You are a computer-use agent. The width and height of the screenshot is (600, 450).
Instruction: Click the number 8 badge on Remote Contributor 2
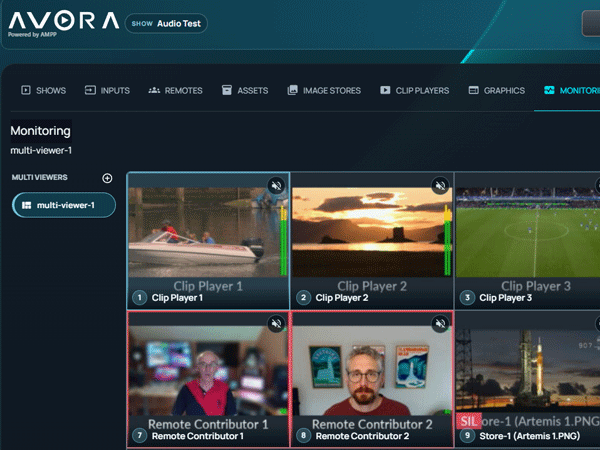click(x=303, y=436)
